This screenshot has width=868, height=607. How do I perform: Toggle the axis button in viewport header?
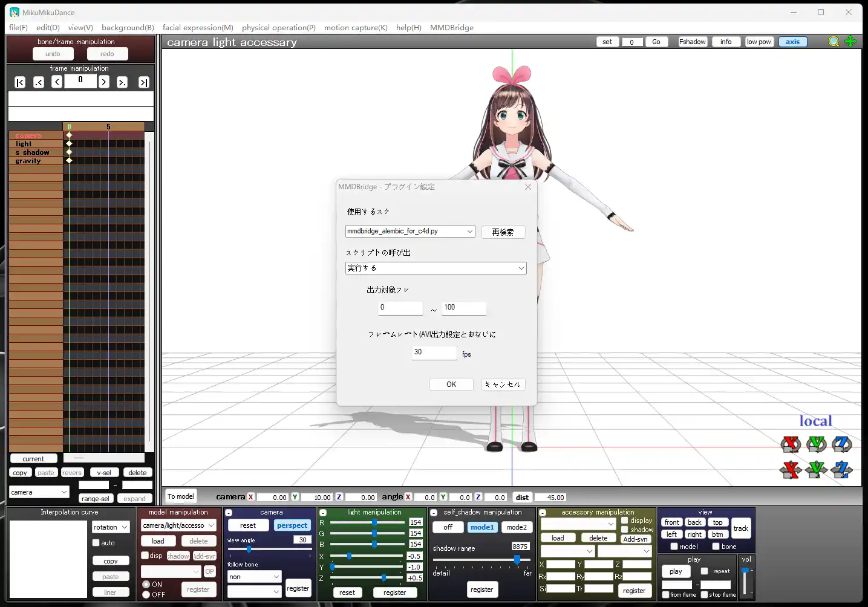tap(792, 42)
